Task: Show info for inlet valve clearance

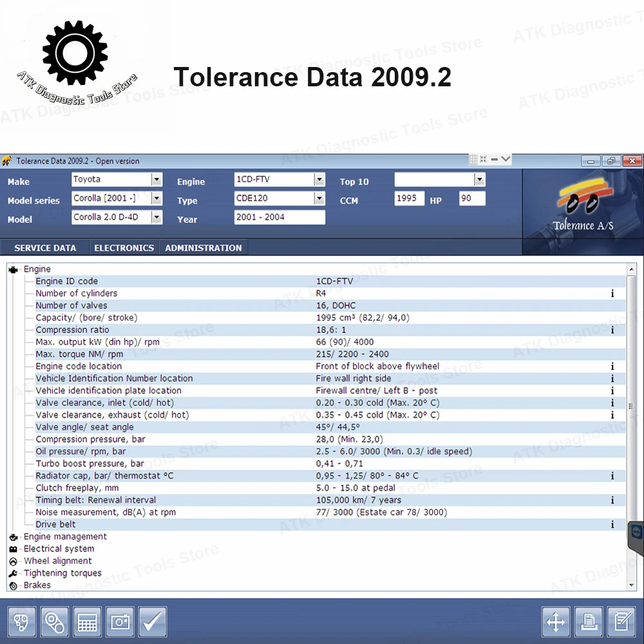Action: coord(612,403)
